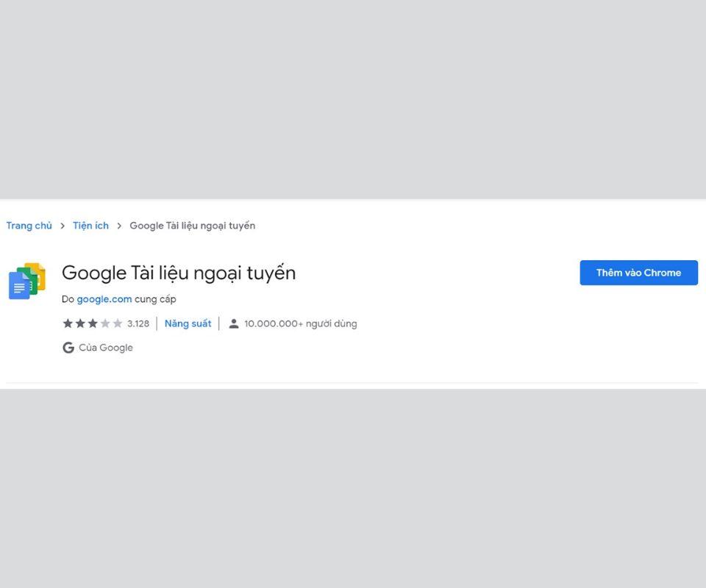Open the Tiện ích breadcrumb link

coord(90,226)
